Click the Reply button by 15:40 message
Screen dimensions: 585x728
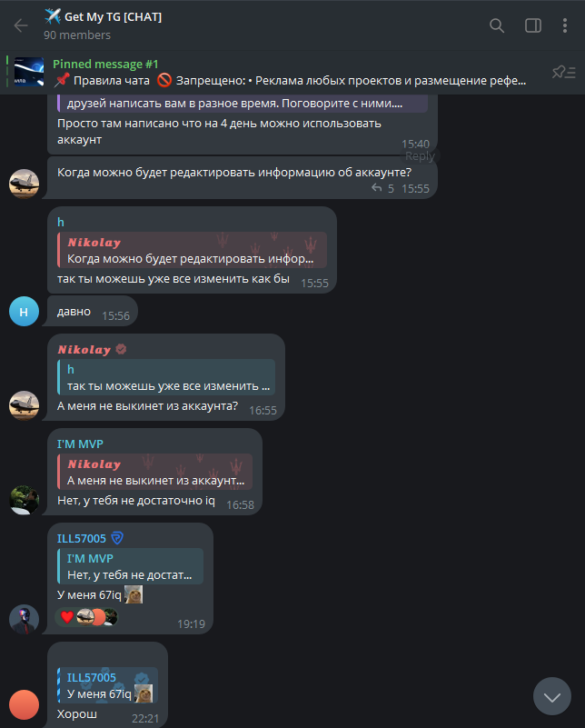(x=420, y=156)
